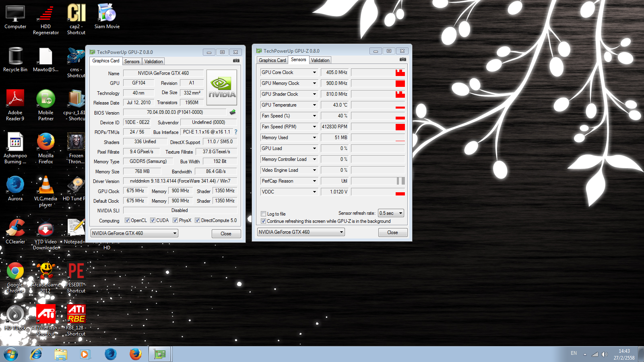
Task: Open CCleaner desktop icon
Action: click(x=15, y=232)
